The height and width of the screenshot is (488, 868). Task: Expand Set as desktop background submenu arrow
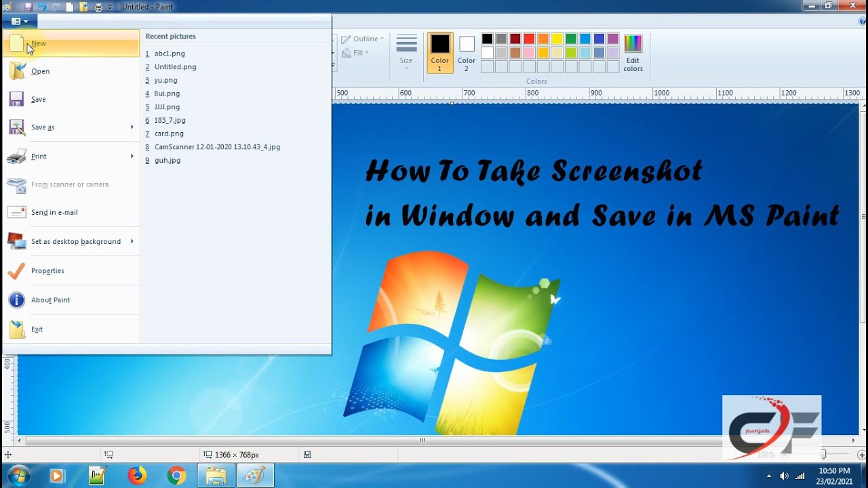point(132,241)
